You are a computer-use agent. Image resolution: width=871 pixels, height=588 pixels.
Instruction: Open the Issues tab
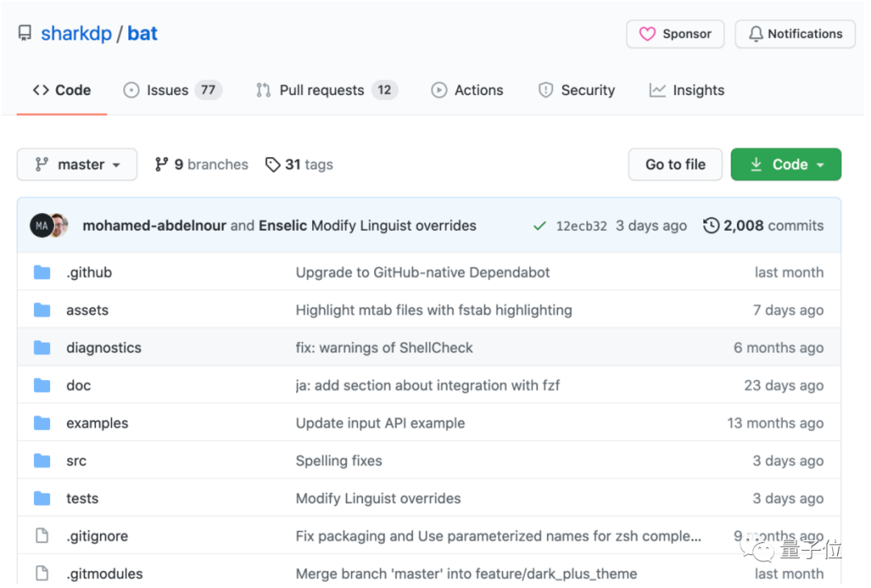click(x=173, y=90)
